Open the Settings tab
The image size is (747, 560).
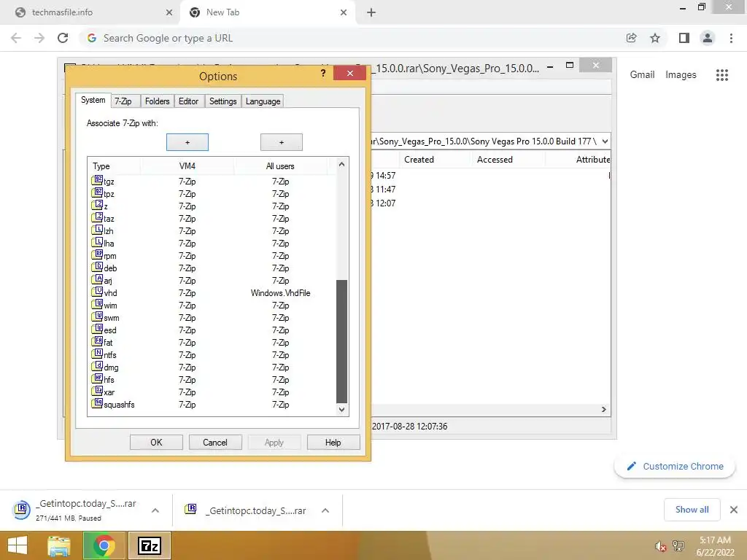click(x=223, y=101)
